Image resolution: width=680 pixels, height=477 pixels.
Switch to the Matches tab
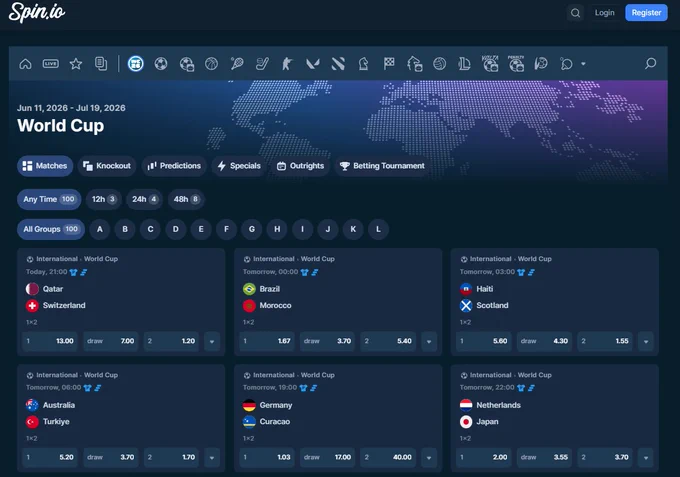[x=45, y=166]
